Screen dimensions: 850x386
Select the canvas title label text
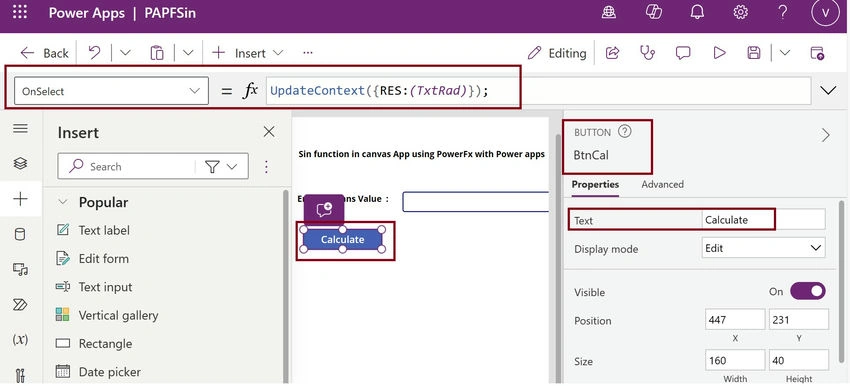coord(422,154)
